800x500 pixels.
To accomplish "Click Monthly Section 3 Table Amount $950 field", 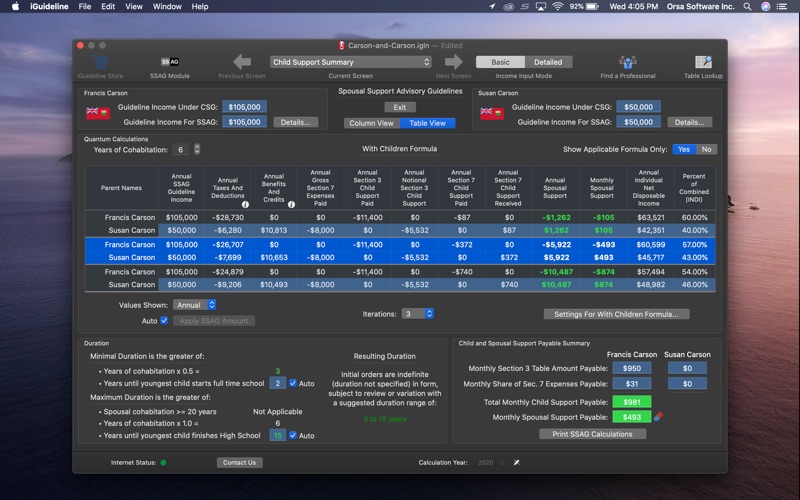I will pyautogui.click(x=632, y=368).
